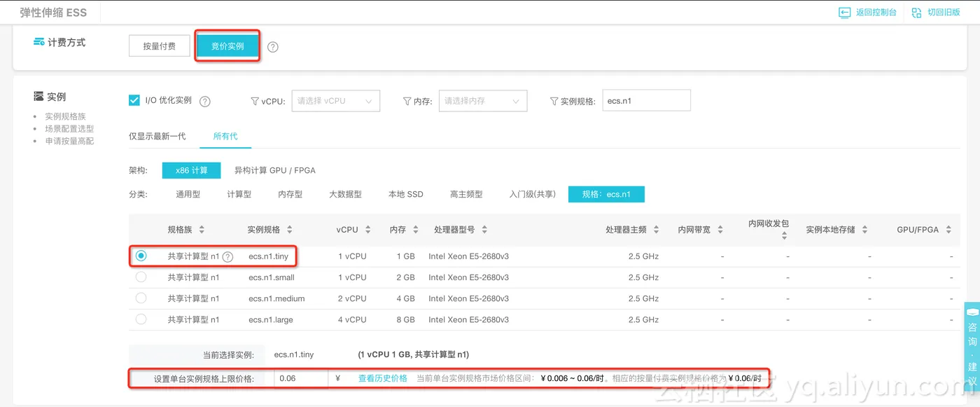Select x86 计算 architecture

[192, 170]
